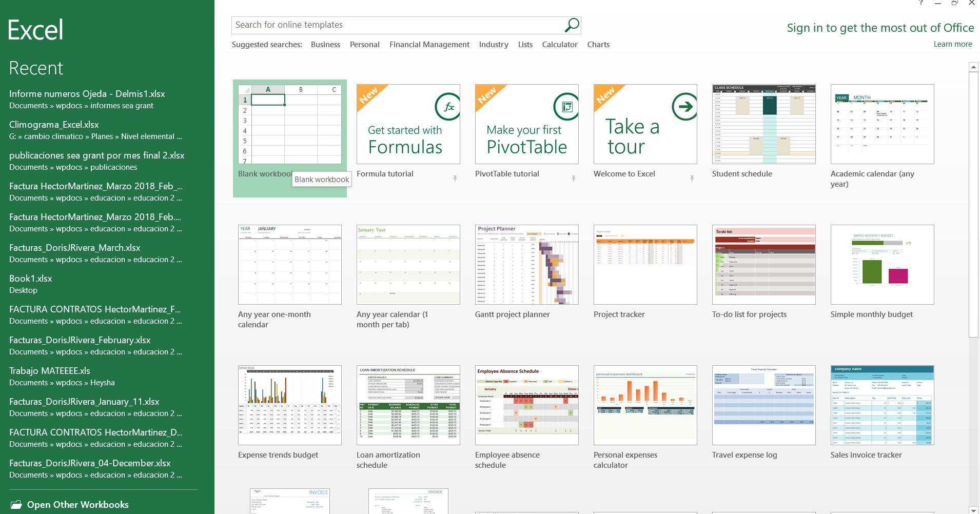Choose the Industry suggested search

pyautogui.click(x=494, y=45)
